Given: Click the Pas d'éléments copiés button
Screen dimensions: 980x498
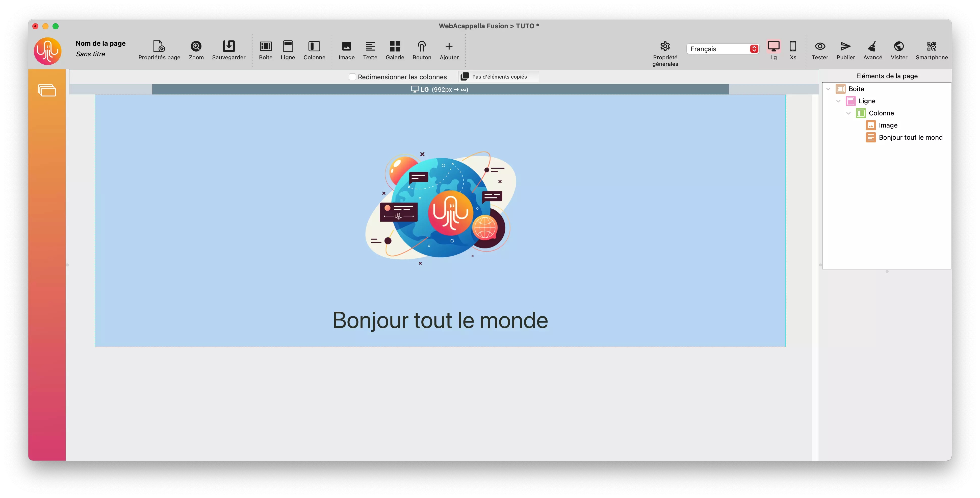Looking at the screenshot, I should [498, 77].
